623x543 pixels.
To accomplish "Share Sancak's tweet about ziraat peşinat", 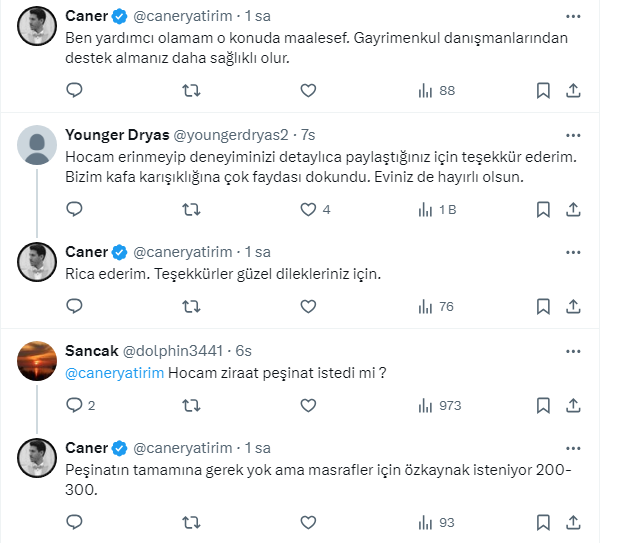I will click(x=574, y=406).
